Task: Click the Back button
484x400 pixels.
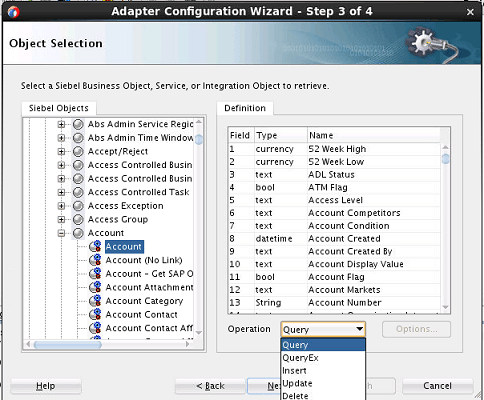Action: [210, 386]
